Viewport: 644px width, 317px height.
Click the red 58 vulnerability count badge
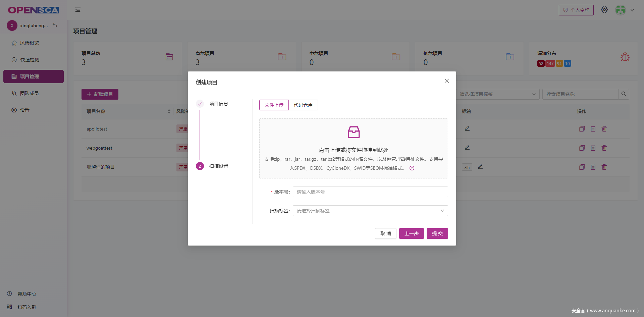pyautogui.click(x=541, y=64)
